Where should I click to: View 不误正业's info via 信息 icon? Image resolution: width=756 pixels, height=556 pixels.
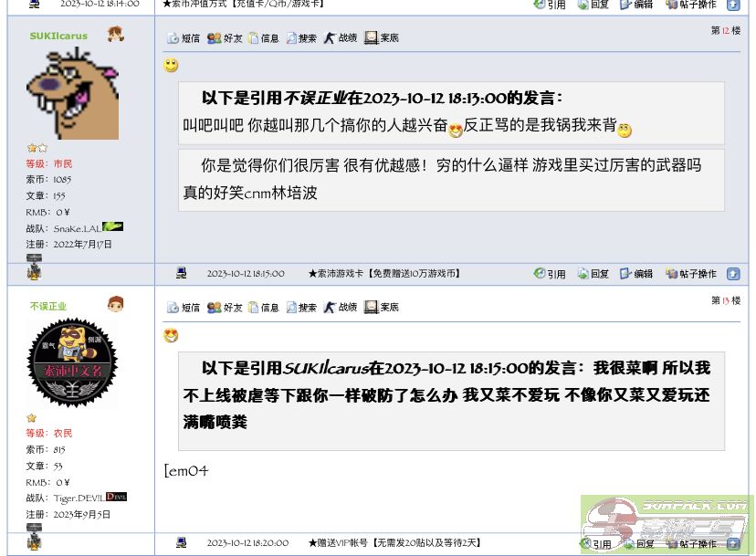pos(264,307)
